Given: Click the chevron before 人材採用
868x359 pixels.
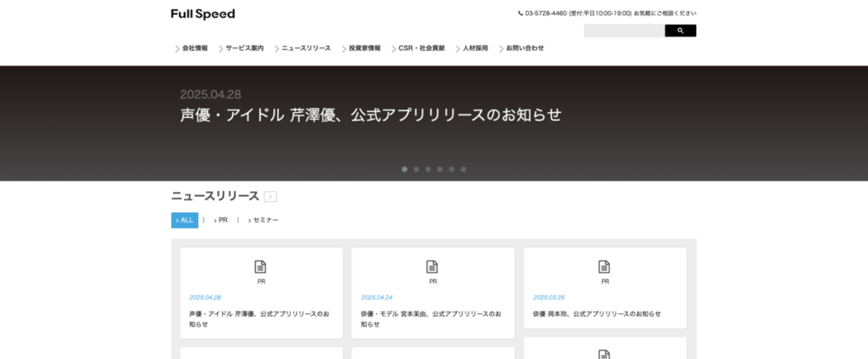Looking at the screenshot, I should 458,48.
